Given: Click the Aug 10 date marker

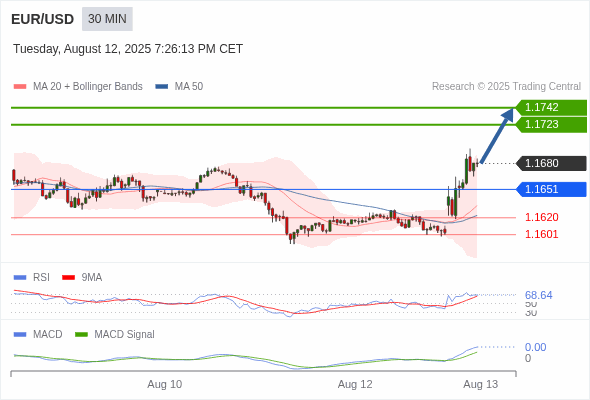Looking at the screenshot, I should (164, 384).
